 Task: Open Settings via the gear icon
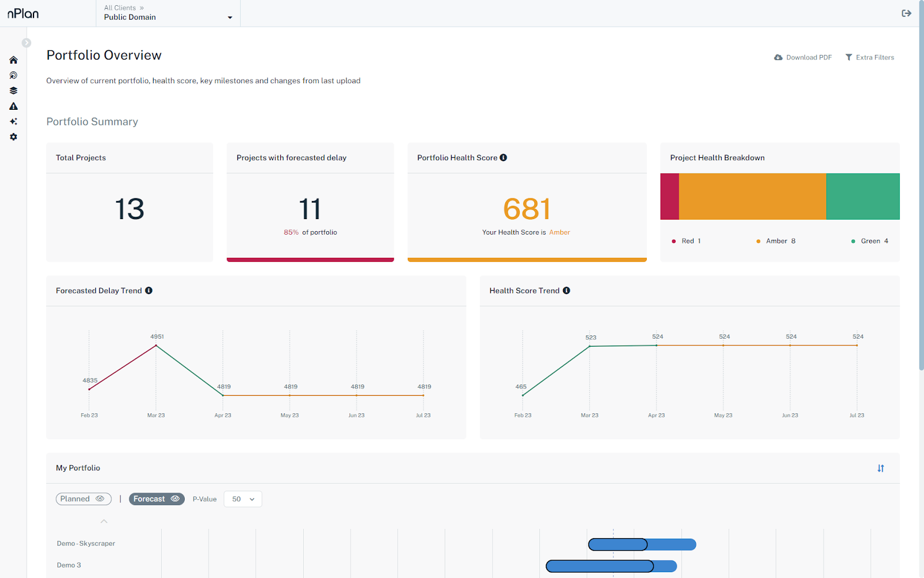(13, 136)
